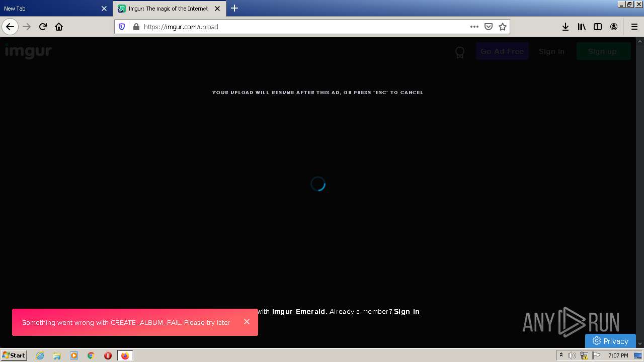644x362 pixels.
Task: Open the Windows Start menu
Action: click(14, 355)
